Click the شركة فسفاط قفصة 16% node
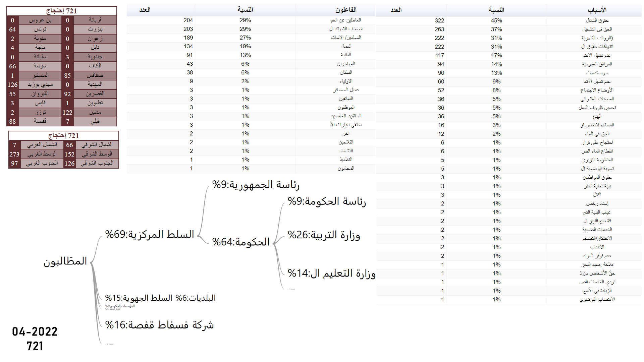 point(159,325)
